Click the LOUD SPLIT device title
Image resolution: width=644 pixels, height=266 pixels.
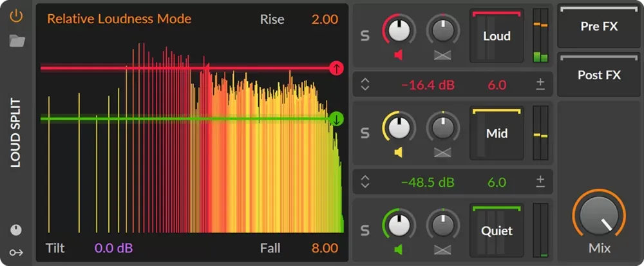(15, 133)
